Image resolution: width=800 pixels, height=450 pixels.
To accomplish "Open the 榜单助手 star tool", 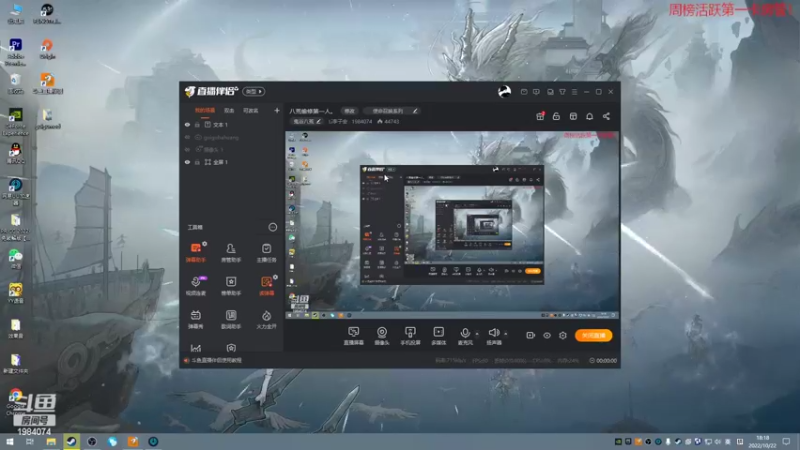I will [231, 286].
